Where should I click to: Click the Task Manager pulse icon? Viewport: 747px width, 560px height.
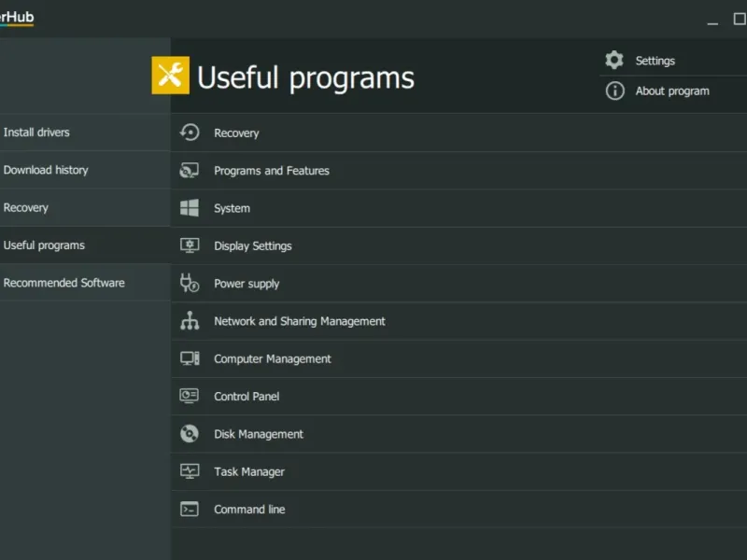pos(190,471)
